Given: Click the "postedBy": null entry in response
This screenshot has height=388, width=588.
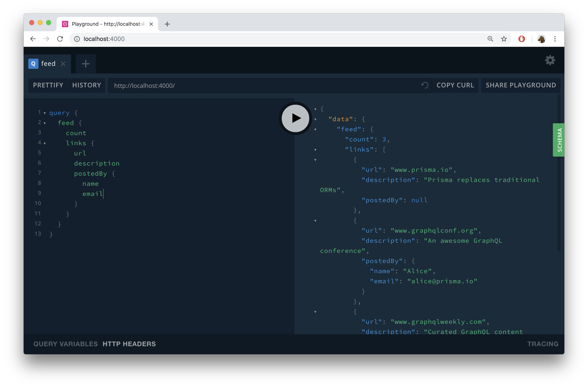Looking at the screenshot, I should (x=394, y=200).
